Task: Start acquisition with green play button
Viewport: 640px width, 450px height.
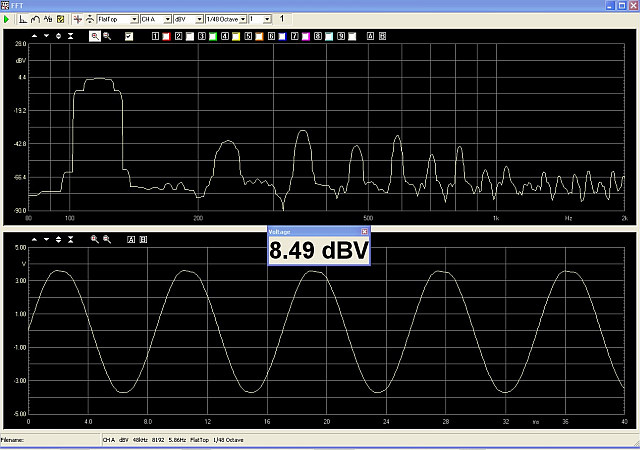Action: click(x=7, y=19)
